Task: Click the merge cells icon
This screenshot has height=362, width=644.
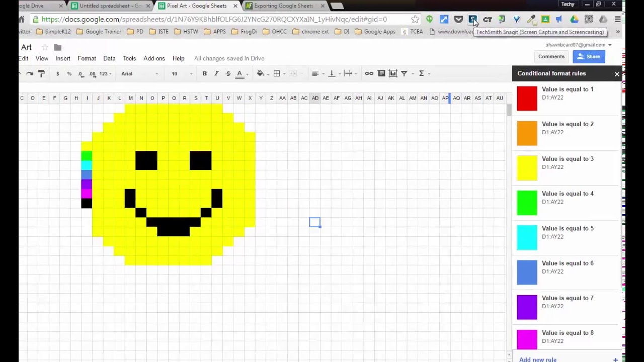Action: (x=293, y=74)
